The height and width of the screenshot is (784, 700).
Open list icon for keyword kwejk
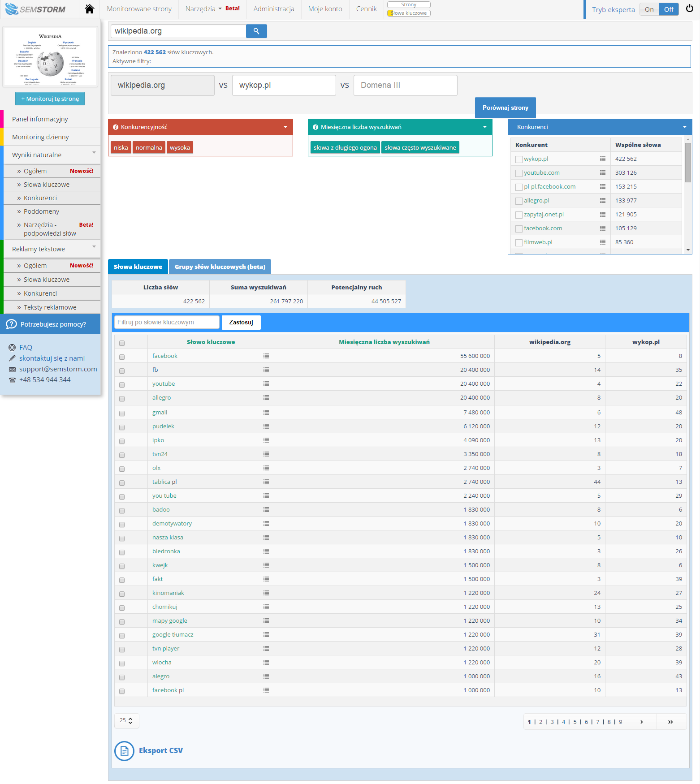(x=266, y=565)
